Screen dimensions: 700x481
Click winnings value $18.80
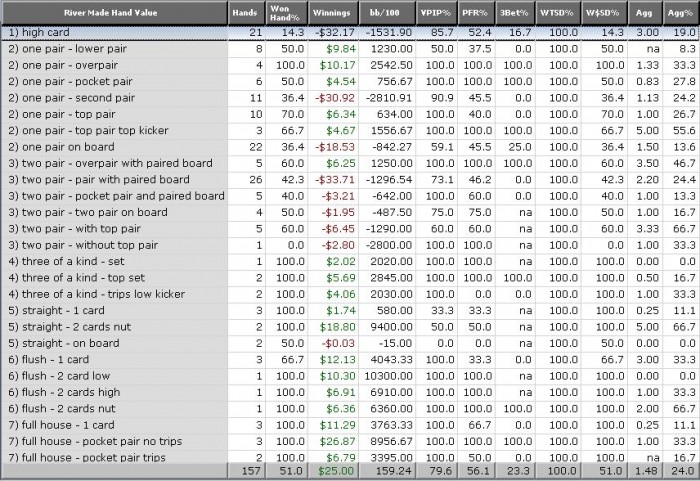coord(338,327)
